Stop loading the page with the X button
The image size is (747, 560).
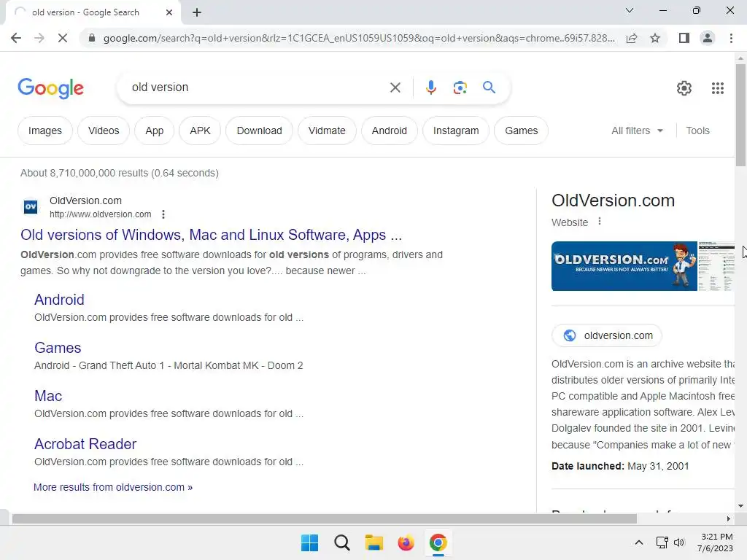pyautogui.click(x=63, y=38)
